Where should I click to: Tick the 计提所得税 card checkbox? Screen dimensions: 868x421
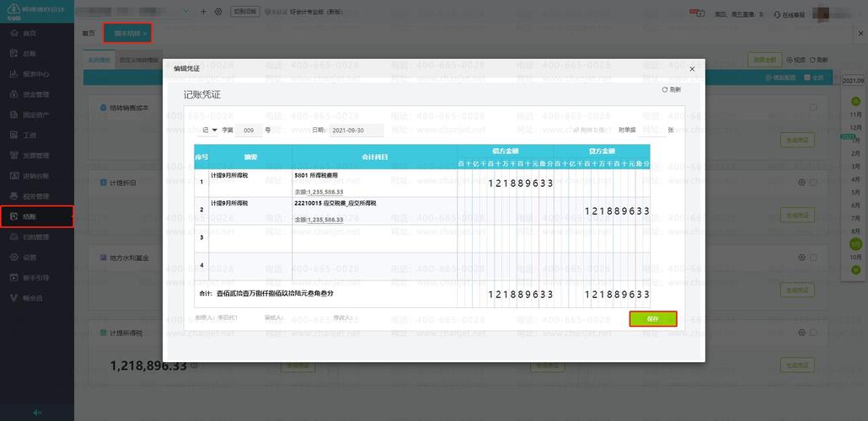tap(813, 333)
